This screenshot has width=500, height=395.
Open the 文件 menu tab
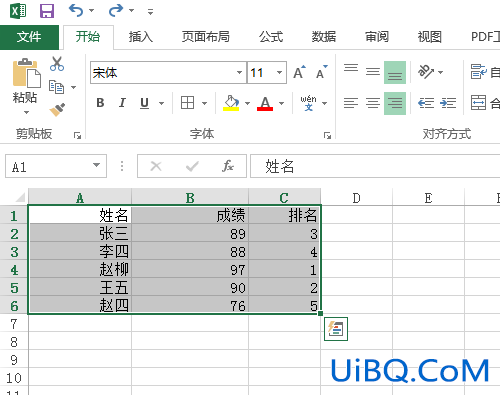pyautogui.click(x=29, y=37)
